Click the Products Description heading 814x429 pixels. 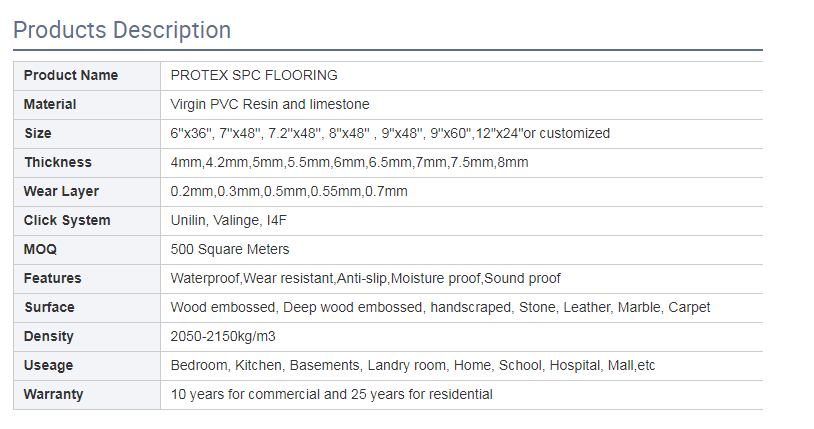(x=122, y=30)
